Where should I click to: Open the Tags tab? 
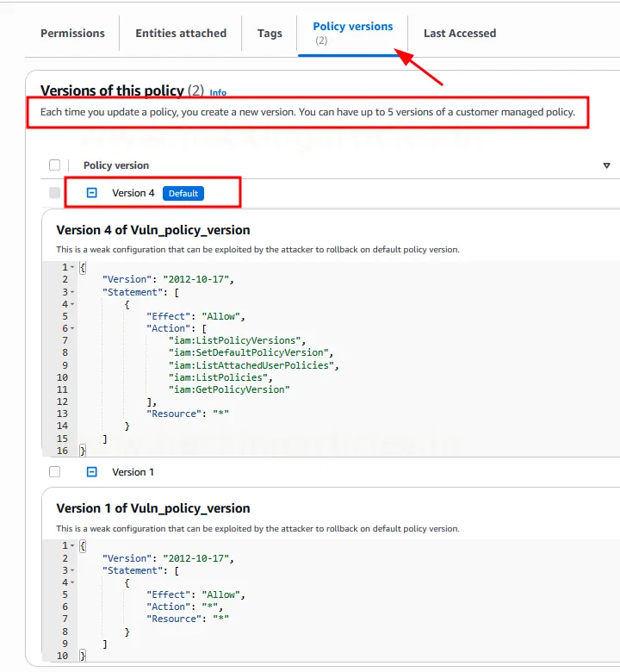pos(270,33)
